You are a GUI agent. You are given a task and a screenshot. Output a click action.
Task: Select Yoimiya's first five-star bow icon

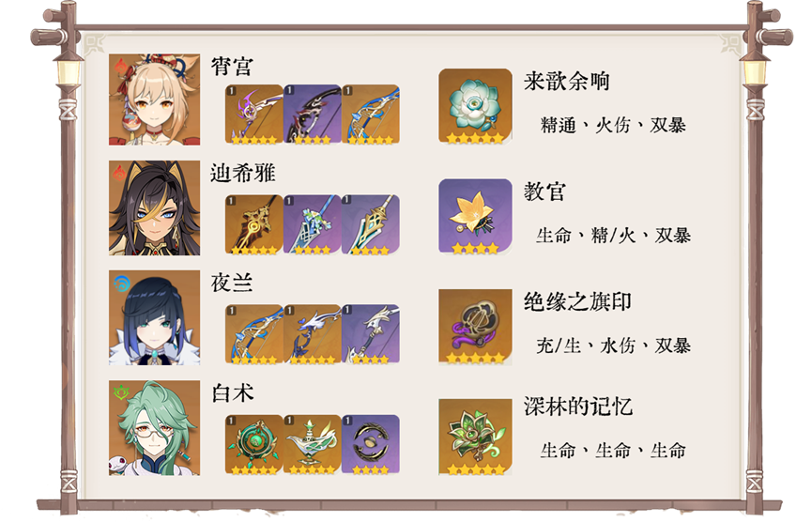(x=254, y=115)
